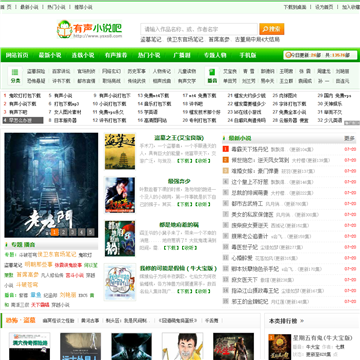Select the 都市言情 category link

(x=86, y=81)
